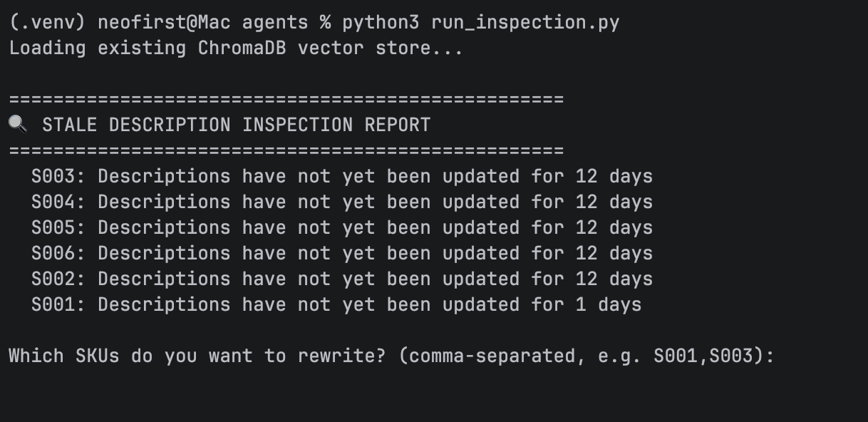This screenshot has height=422, width=868.
Task: Click the 'agents' directory name in prompt
Action: (x=275, y=23)
